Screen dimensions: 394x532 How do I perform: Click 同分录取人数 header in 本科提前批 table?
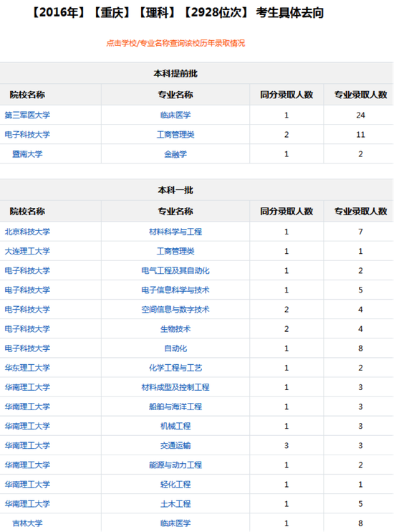pyautogui.click(x=287, y=95)
